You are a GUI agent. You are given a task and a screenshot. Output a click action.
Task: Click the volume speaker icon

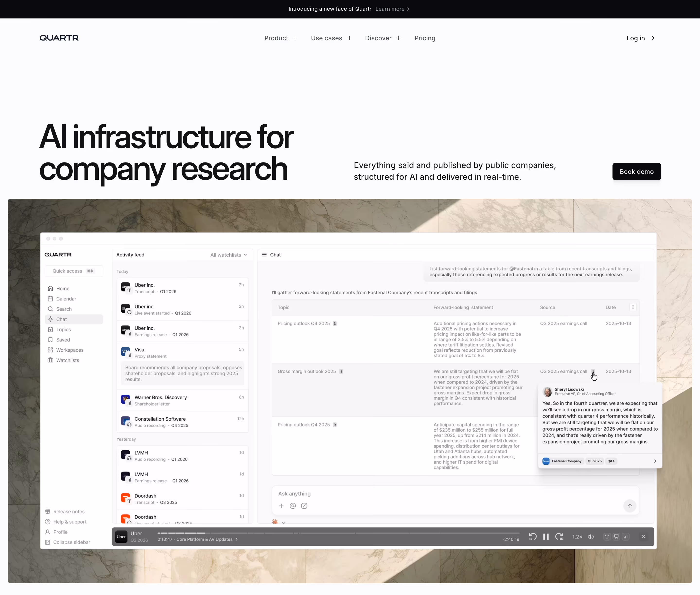point(591,536)
